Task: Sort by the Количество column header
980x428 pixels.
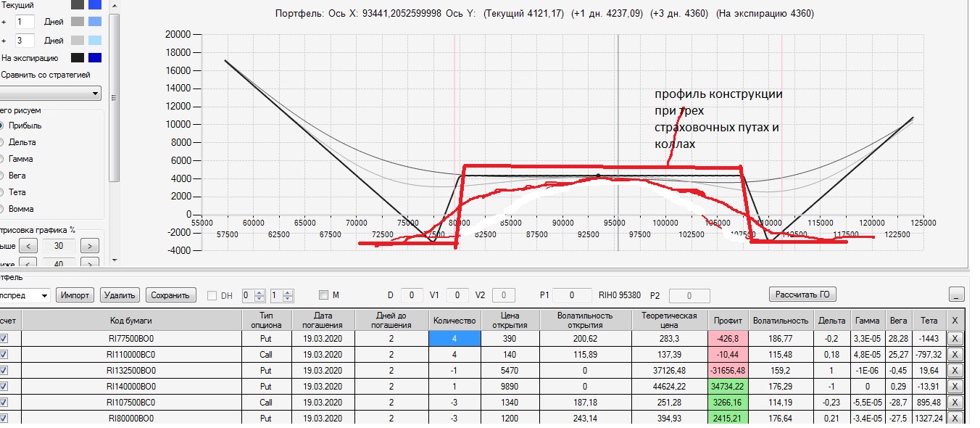Action: (454, 320)
